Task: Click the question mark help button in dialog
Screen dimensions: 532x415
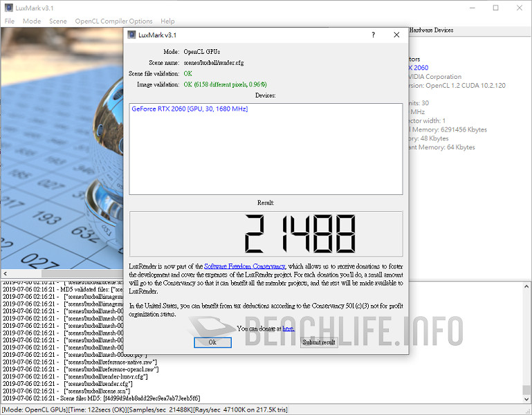Action: 374,35
